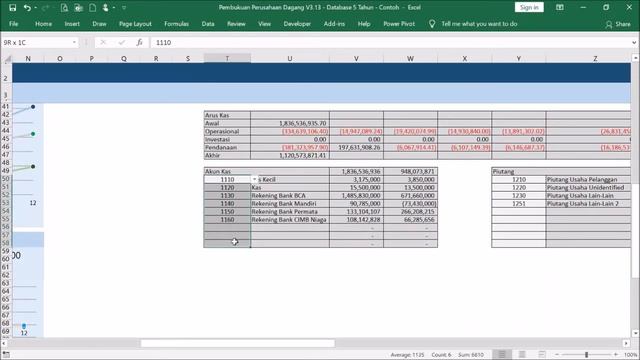Click cell value 197,631,908.26
Screen dimensions: 640x360
tap(356, 147)
